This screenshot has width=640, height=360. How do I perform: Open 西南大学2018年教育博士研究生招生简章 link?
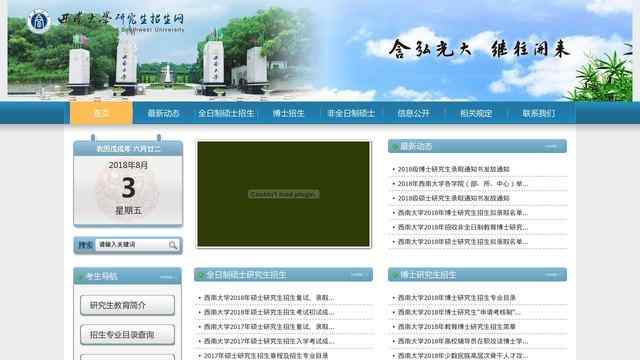coord(457,327)
